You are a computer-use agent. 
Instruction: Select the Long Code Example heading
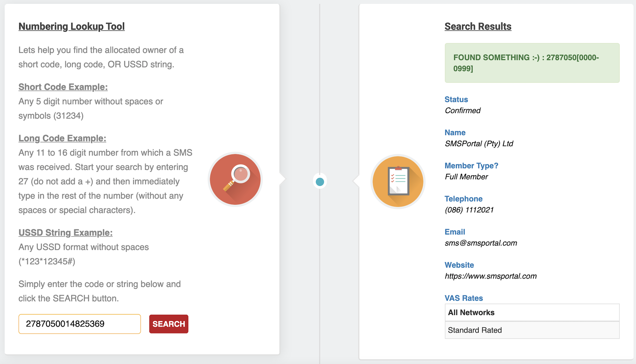(62, 138)
